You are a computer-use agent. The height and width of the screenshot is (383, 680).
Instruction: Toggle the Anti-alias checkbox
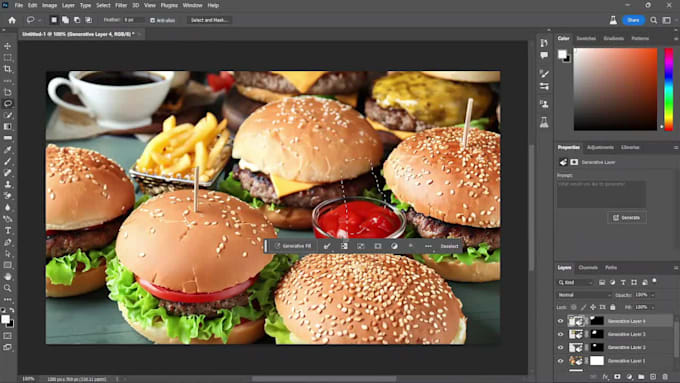pos(153,20)
